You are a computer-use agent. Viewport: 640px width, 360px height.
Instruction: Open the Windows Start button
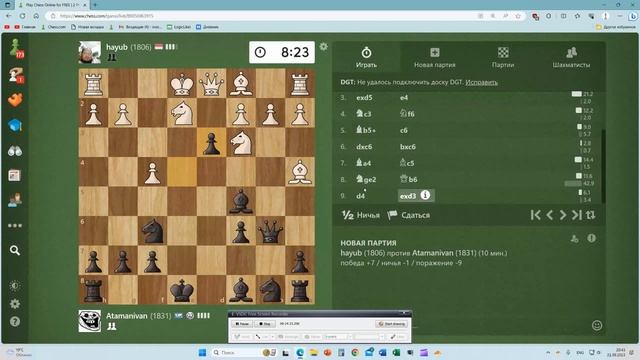click(202, 352)
